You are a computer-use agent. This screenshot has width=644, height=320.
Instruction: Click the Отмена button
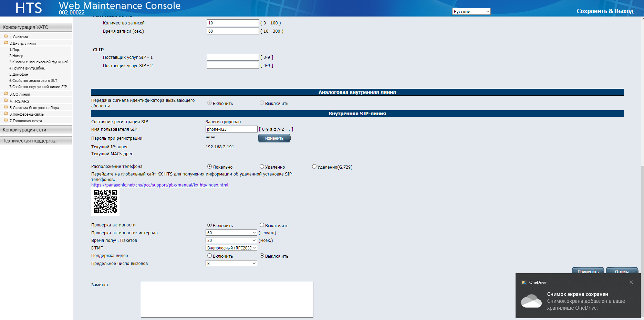click(622, 271)
